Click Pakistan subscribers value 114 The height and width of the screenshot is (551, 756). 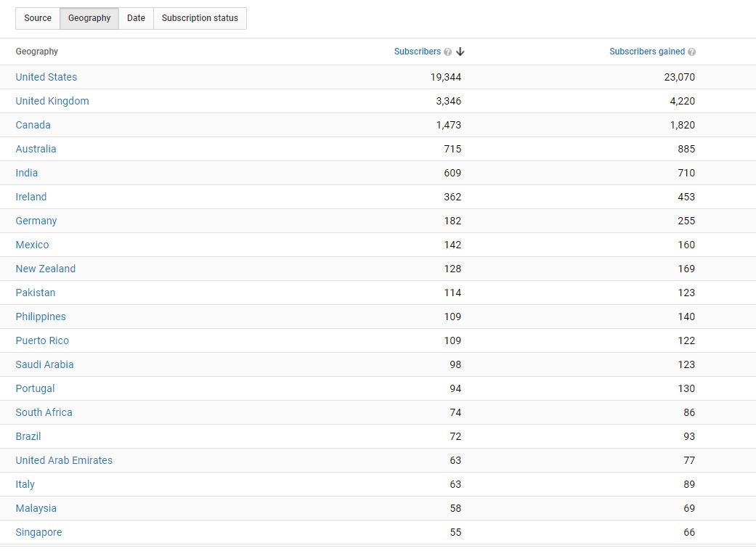[452, 293]
